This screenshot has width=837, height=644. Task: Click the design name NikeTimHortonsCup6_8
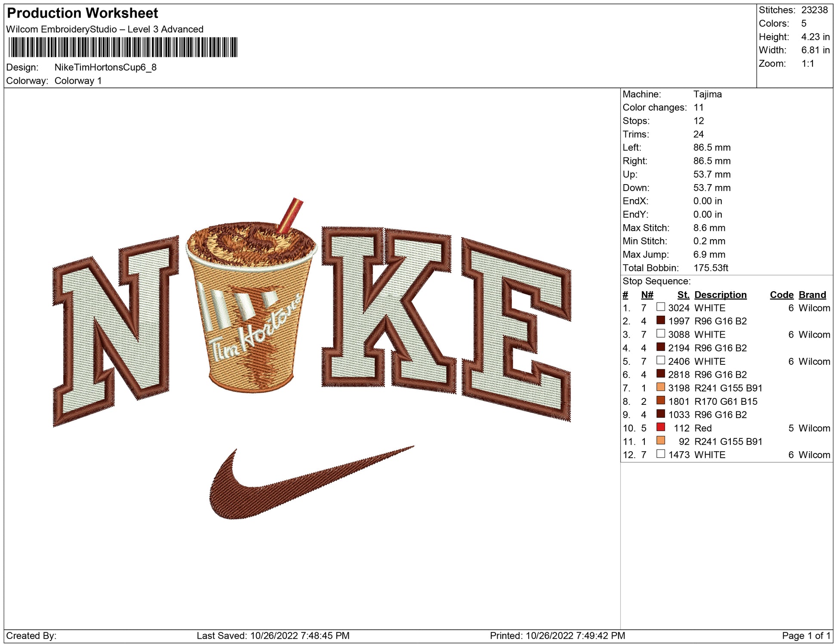tap(105, 68)
